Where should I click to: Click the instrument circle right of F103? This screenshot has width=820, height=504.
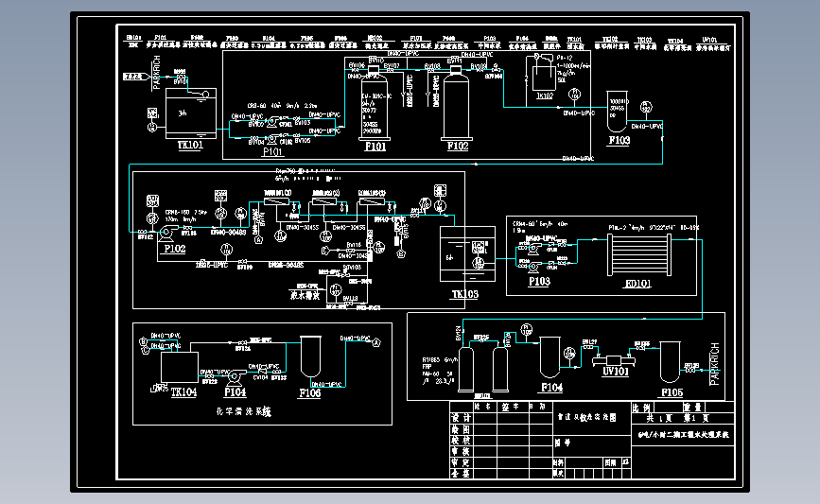tap(646, 107)
